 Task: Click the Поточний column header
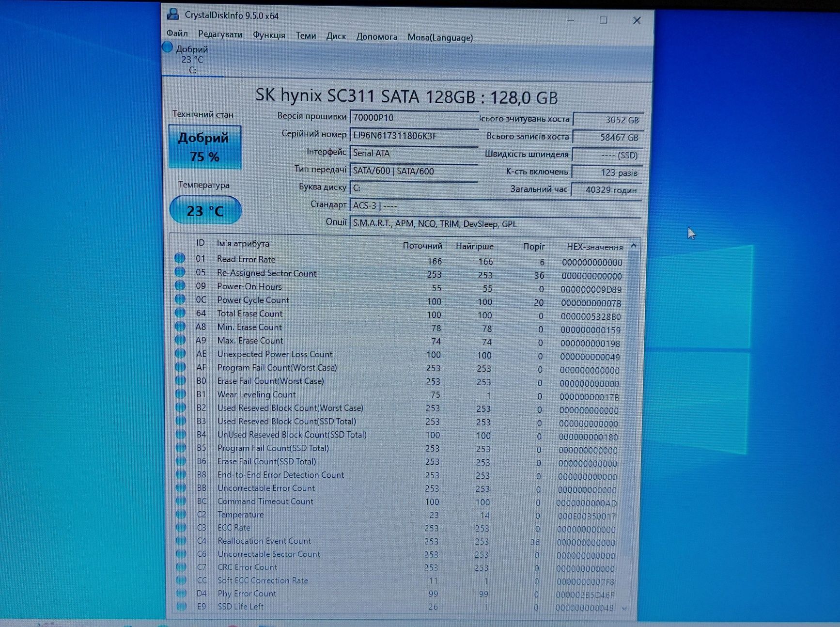point(422,246)
